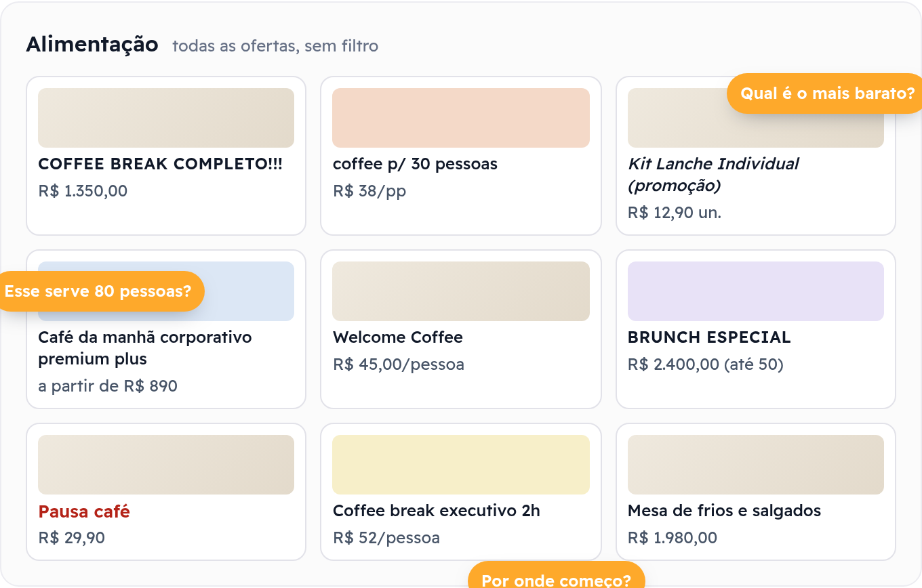Click the price R$ 2.400,00 (até 50)

click(706, 364)
